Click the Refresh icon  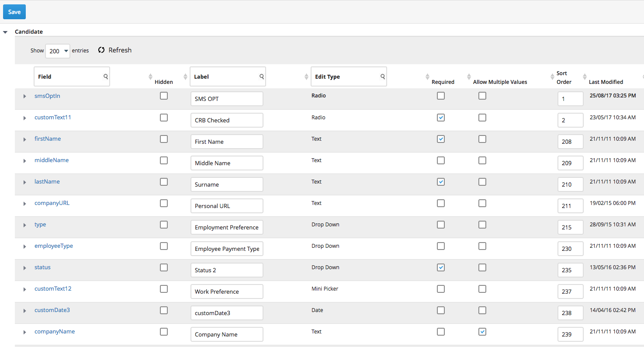(101, 50)
